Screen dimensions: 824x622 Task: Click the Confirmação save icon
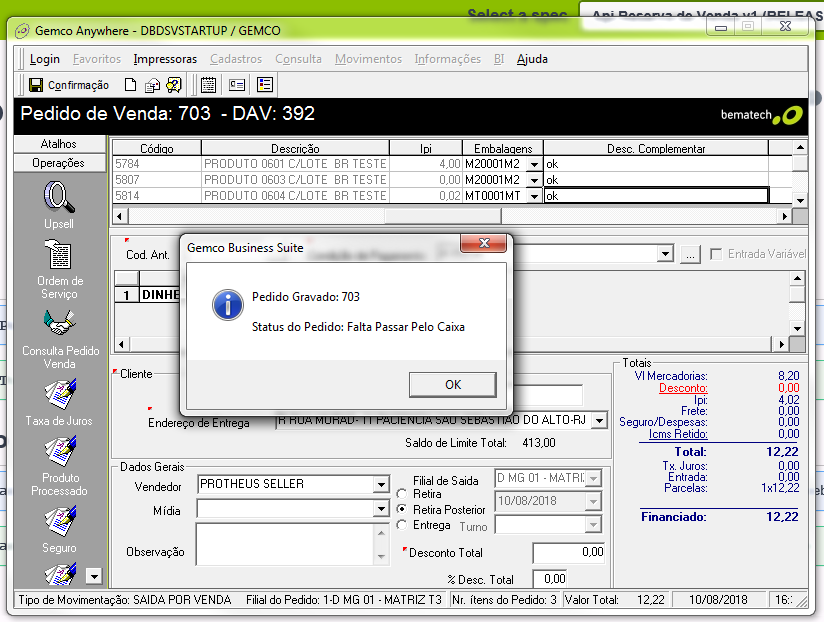tap(36, 85)
